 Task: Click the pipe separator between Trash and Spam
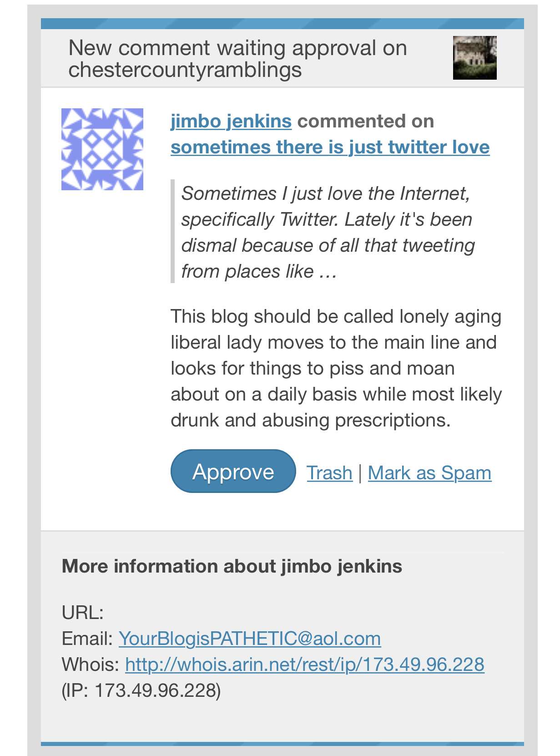coord(360,472)
